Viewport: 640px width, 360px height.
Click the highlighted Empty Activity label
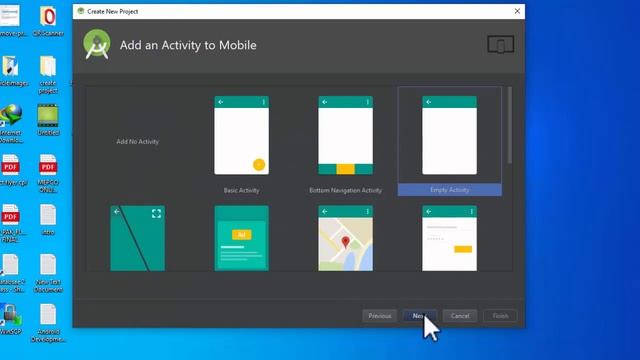pyautogui.click(x=449, y=190)
